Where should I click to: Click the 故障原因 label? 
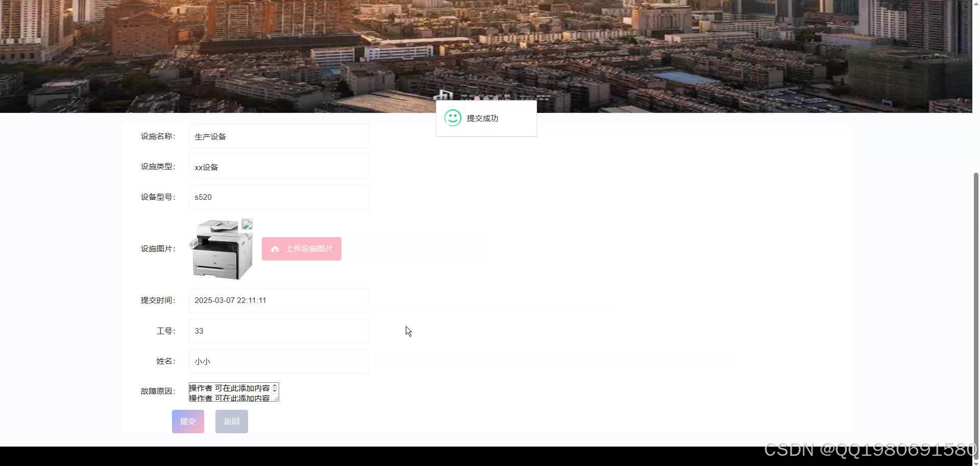(x=158, y=391)
